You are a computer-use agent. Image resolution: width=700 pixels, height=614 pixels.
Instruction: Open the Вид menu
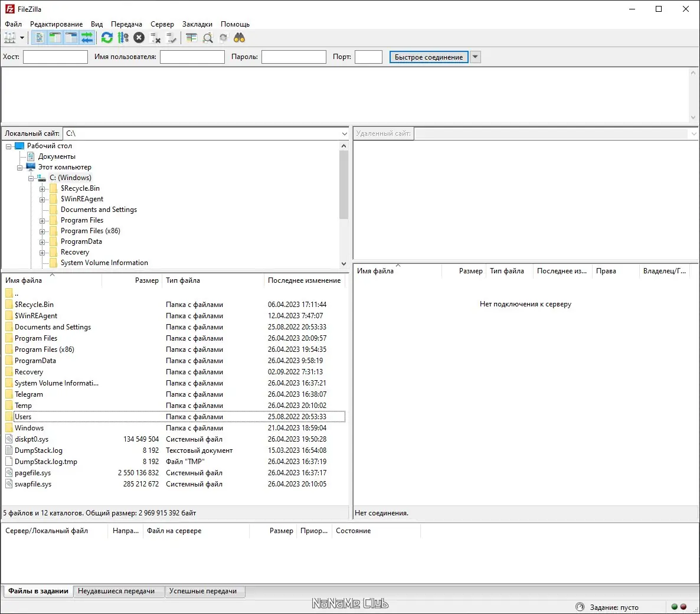(96, 24)
